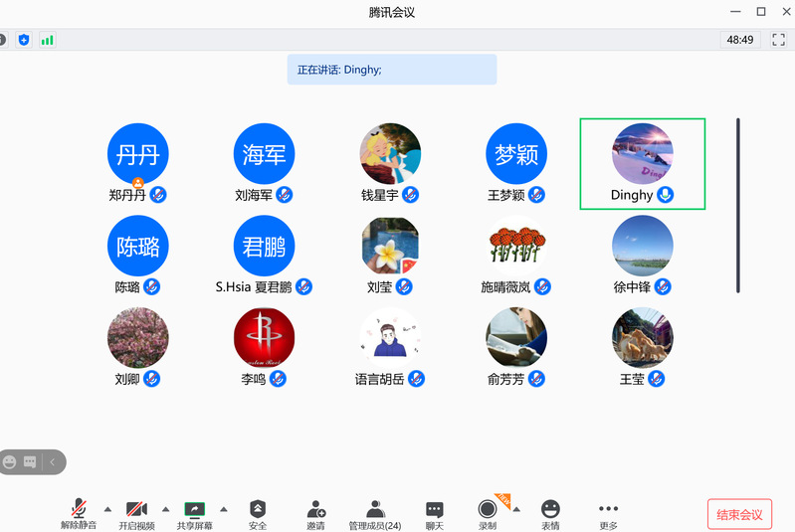Enter full screen with the top-right icon
This screenshot has width=795, height=532.
pyautogui.click(x=778, y=40)
